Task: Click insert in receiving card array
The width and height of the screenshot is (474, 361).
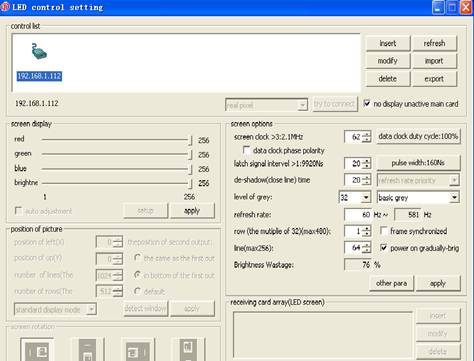Action: (438, 315)
